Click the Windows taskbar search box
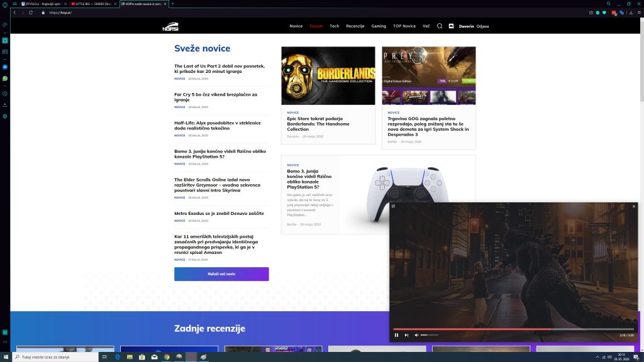The image size is (644, 362). (x=55, y=357)
